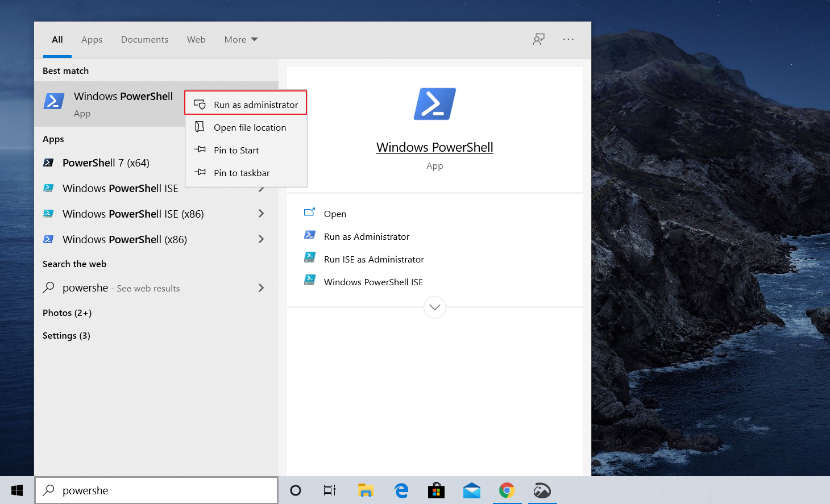The width and height of the screenshot is (830, 504).
Task: Expand Windows PowerShell (x86) chevron
Action: point(262,239)
